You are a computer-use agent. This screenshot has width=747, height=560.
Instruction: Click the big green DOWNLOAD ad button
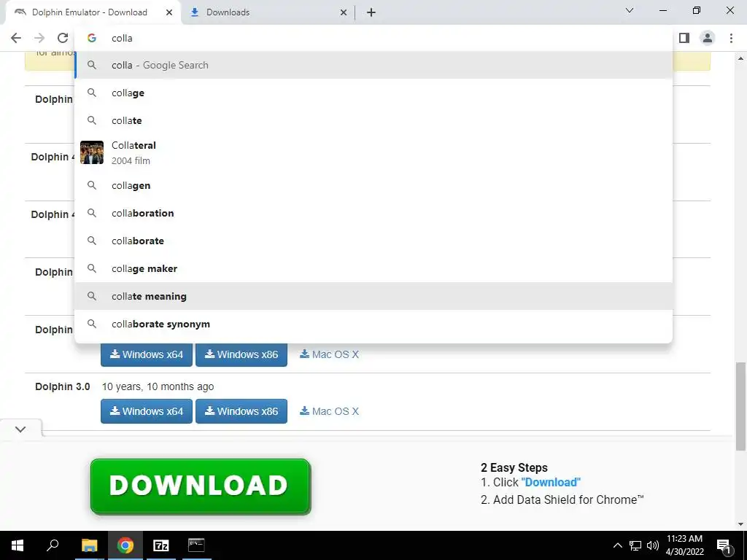201,486
